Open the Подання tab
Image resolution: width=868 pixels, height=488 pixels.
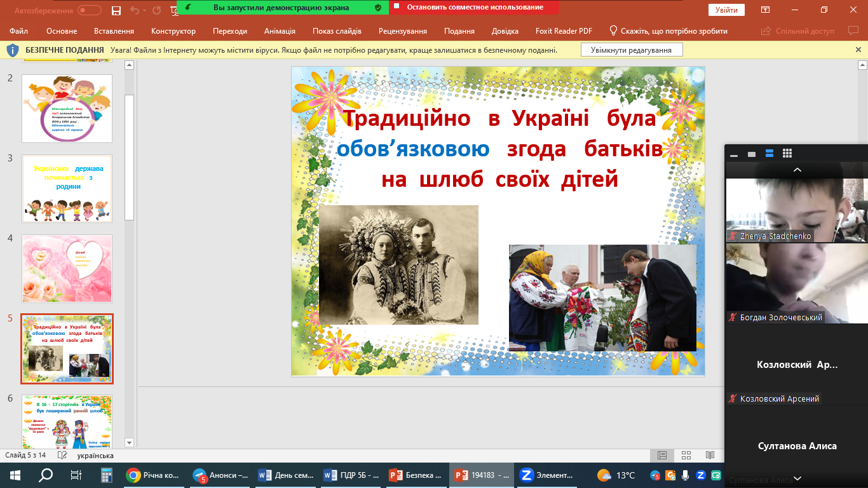tap(459, 31)
